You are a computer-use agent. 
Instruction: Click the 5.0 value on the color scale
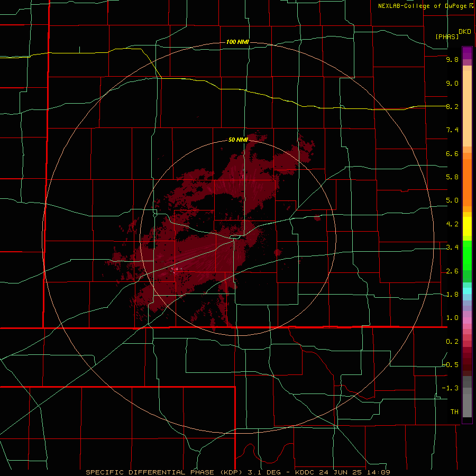pyautogui.click(x=452, y=200)
